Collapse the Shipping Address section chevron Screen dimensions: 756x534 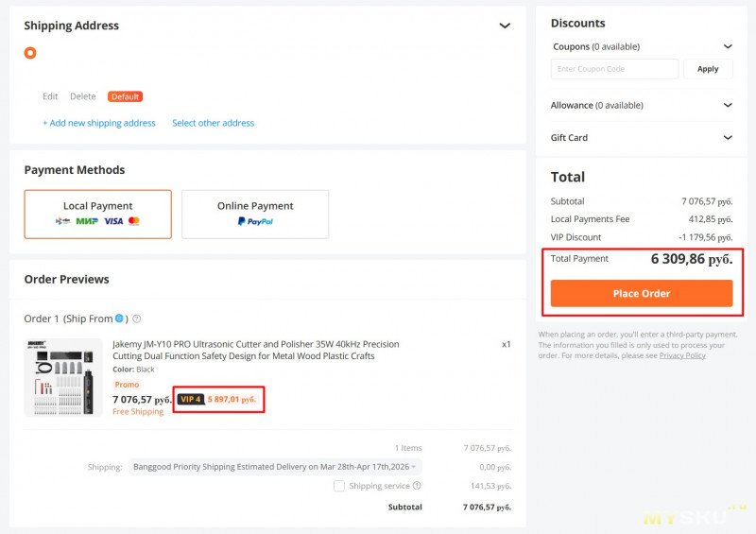(505, 26)
